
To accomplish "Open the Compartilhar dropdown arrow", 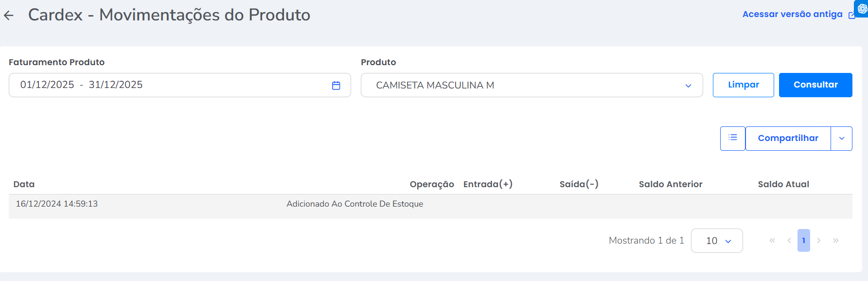I will tap(842, 139).
